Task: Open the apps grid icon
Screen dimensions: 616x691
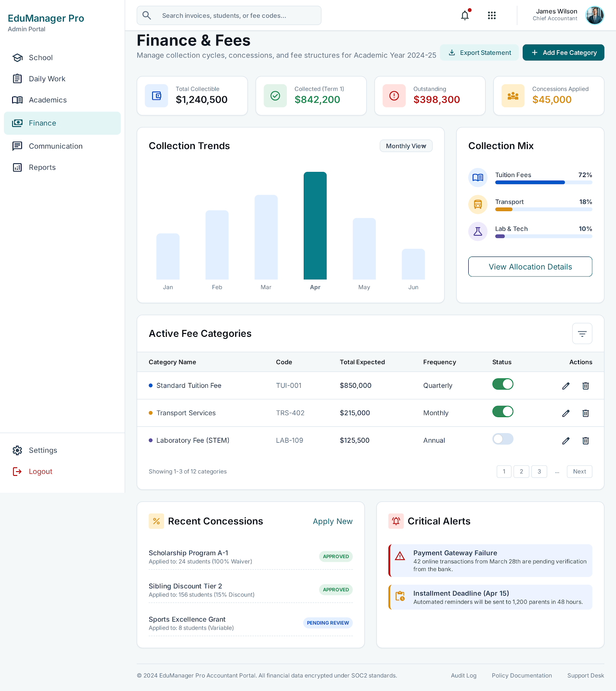Action: [x=492, y=16]
